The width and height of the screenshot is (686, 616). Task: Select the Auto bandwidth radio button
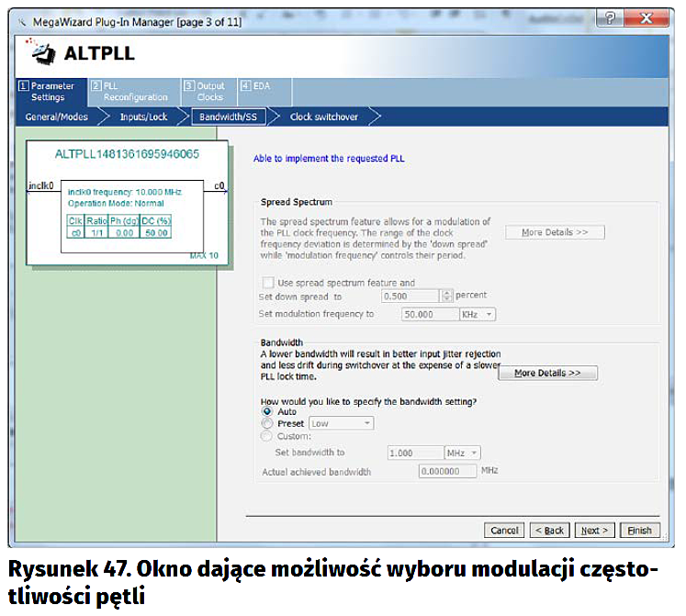tap(268, 411)
